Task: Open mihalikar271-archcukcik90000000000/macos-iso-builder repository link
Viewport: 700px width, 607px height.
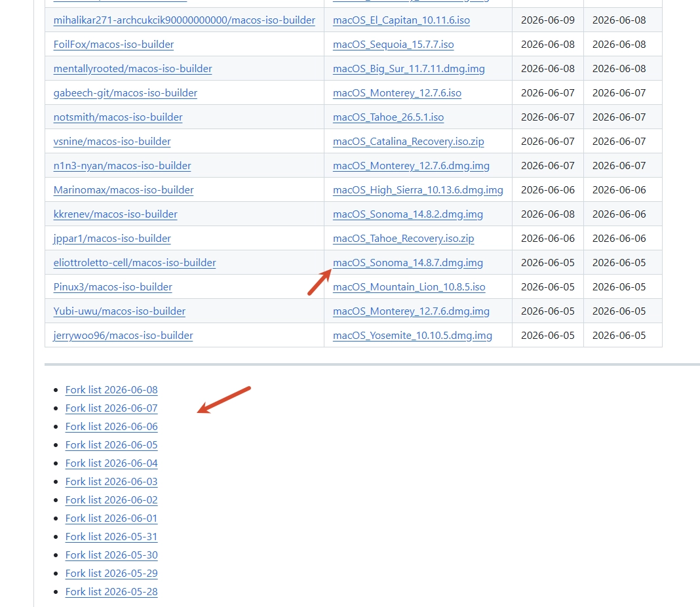Action: (x=184, y=20)
